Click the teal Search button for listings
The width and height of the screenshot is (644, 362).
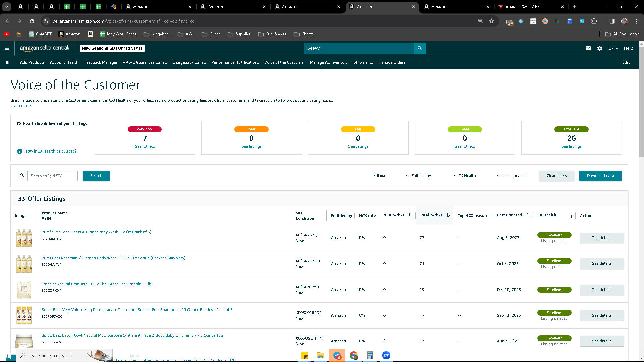tap(96, 176)
